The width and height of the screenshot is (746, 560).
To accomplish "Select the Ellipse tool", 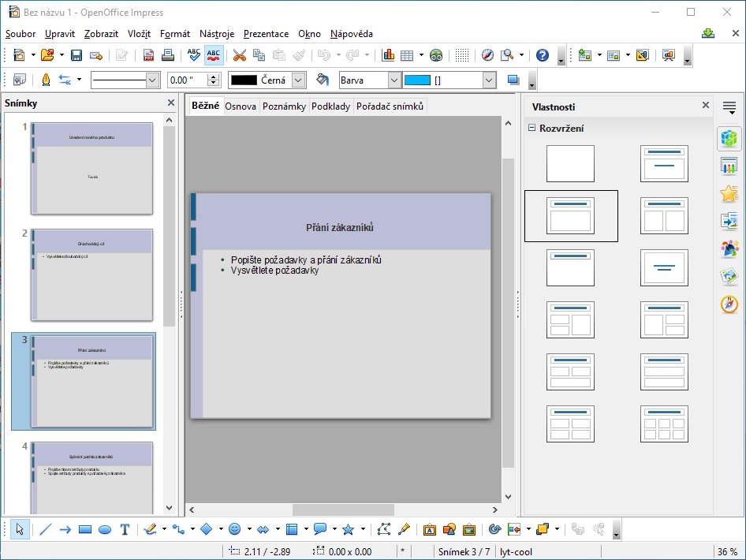I will [104, 529].
